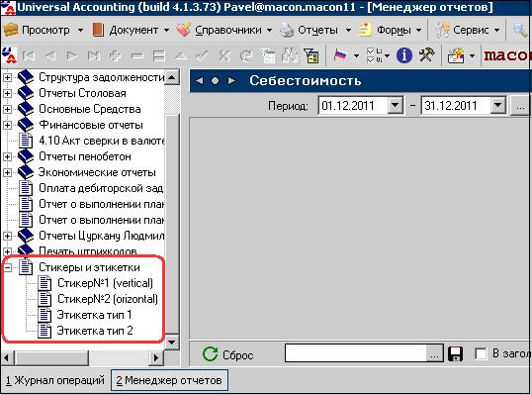Image resolution: width=532 pixels, height=395 pixels.
Task: Select 4.10 Акт сверки в валюте report
Action: click(x=101, y=141)
